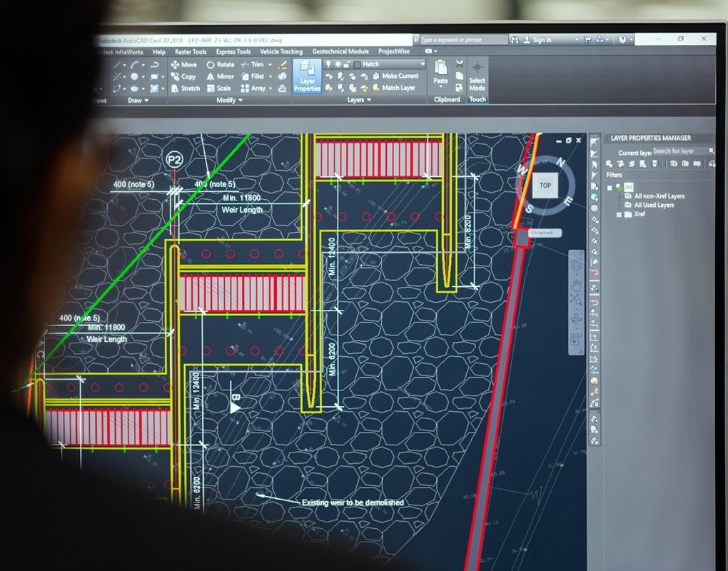Expand the Layers panel
Image resolution: width=728 pixels, height=571 pixels.
point(359,99)
